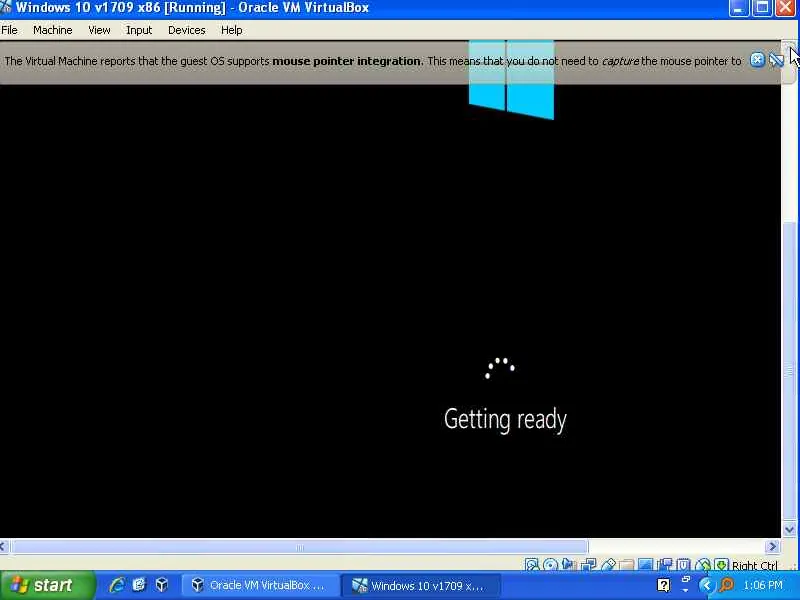800x600 pixels.
Task: Open the Devices menu
Action: (186, 31)
